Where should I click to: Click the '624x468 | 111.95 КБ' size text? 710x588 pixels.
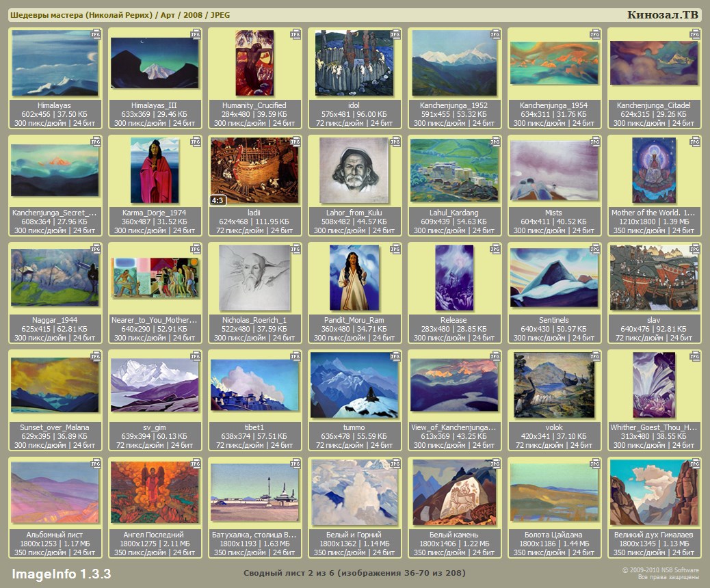click(x=254, y=222)
